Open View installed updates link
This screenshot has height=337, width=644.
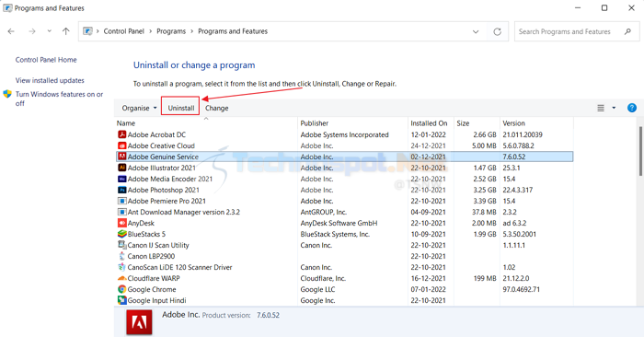point(50,80)
